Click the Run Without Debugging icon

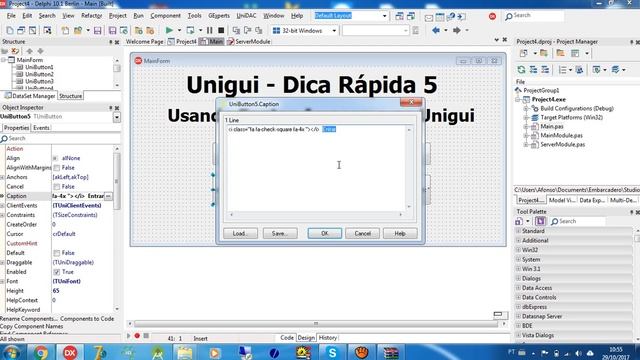coord(190,30)
